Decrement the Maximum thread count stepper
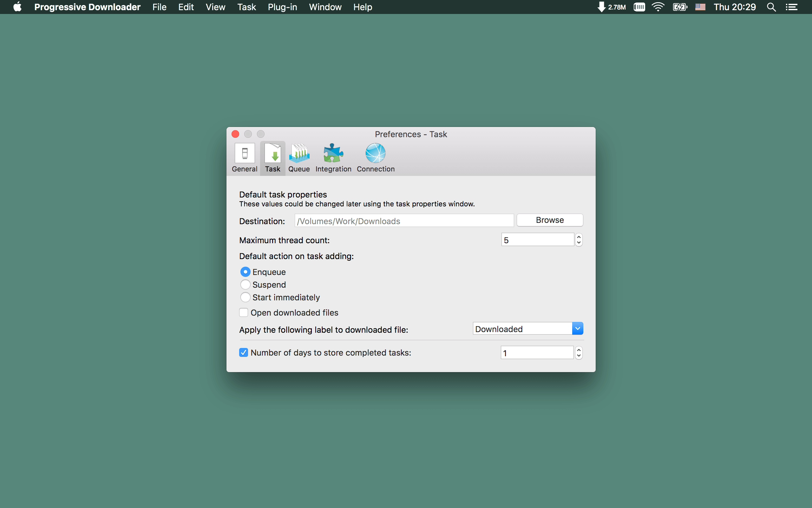The image size is (812, 508). tap(579, 243)
